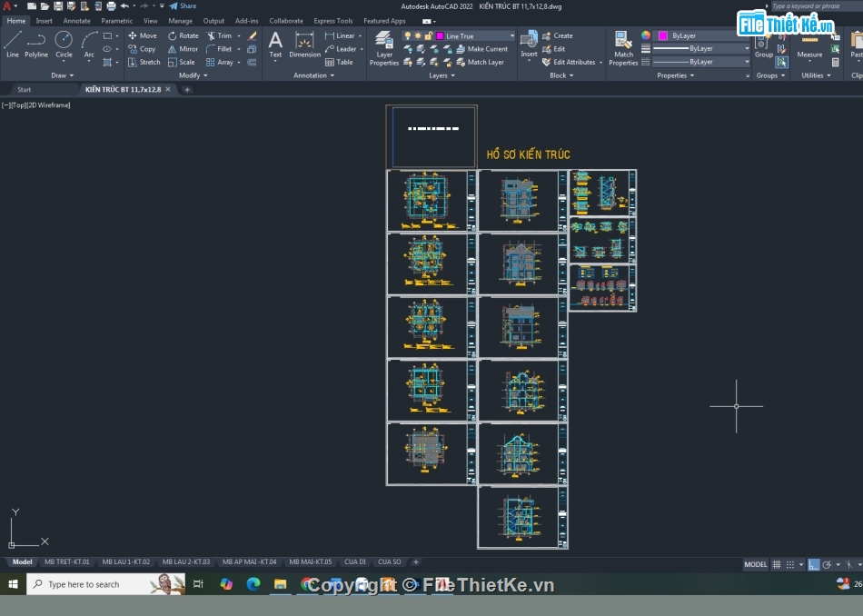Open the MB TRET-KT.01 layout tab
Image resolution: width=863 pixels, height=616 pixels.
point(67,561)
